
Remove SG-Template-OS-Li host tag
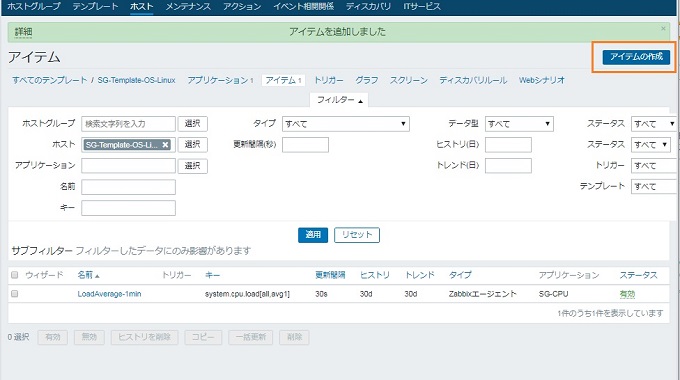tap(165, 145)
